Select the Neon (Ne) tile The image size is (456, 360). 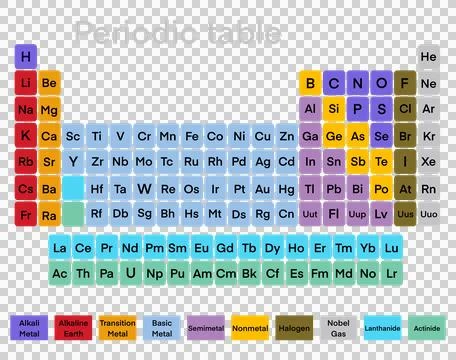428,83
